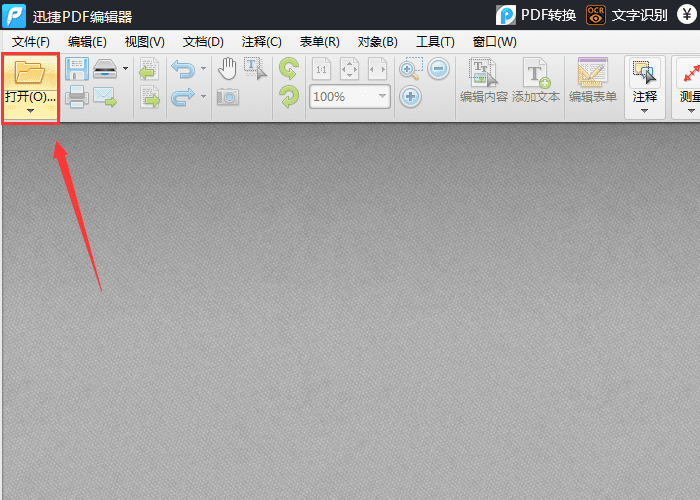Click the Undo arrow icon
The image size is (700, 500).
[183, 69]
